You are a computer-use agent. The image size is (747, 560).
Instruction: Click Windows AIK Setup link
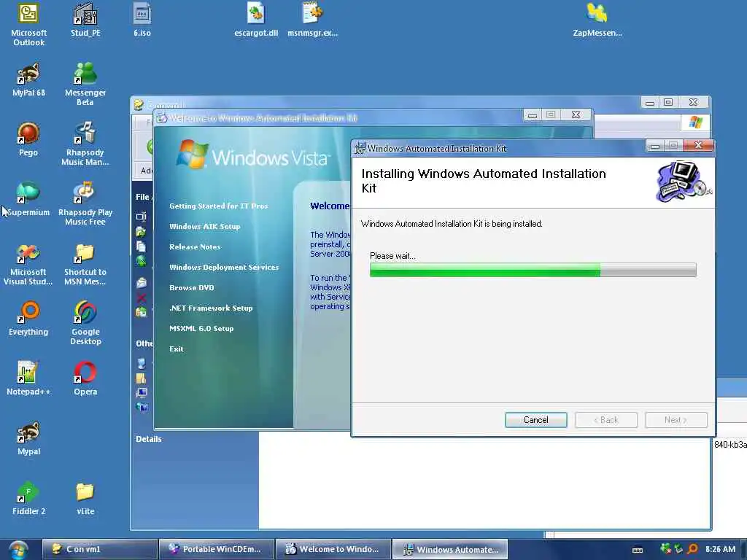[x=205, y=227]
